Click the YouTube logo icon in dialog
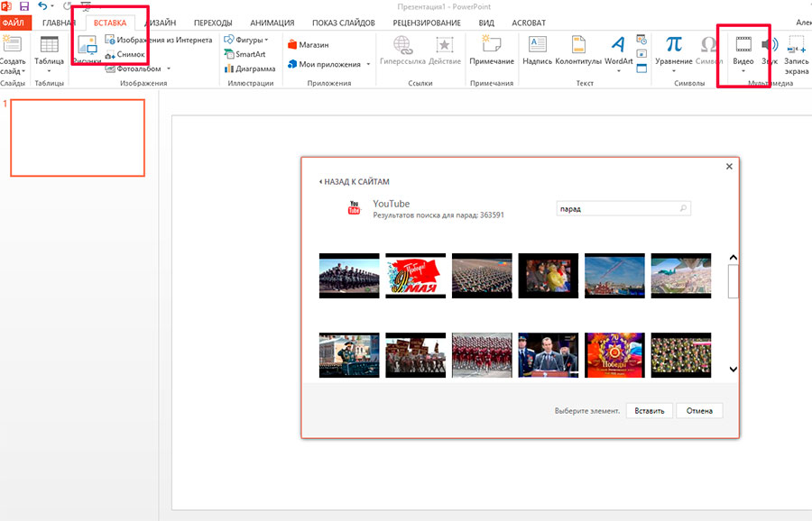This screenshot has height=521, width=812. [355, 207]
